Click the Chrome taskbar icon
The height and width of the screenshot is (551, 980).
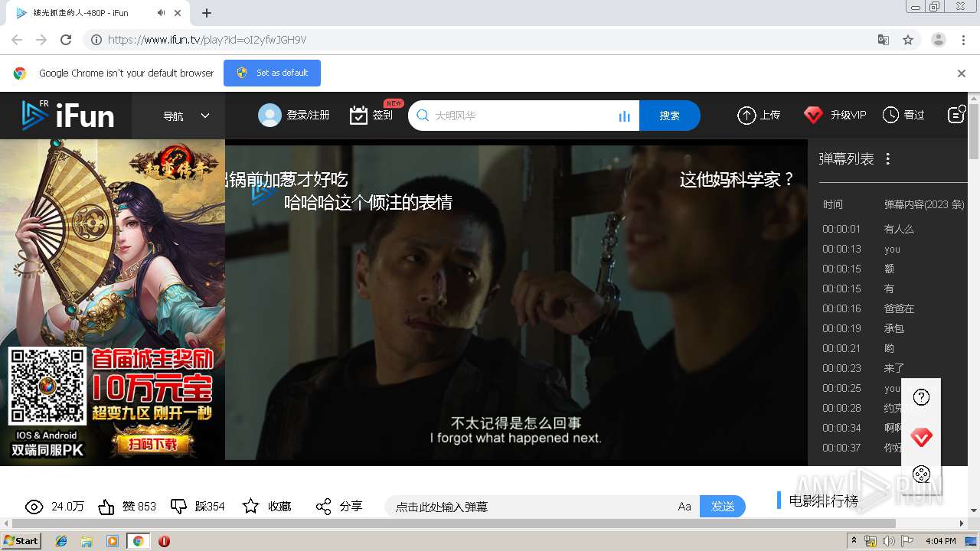point(138,541)
